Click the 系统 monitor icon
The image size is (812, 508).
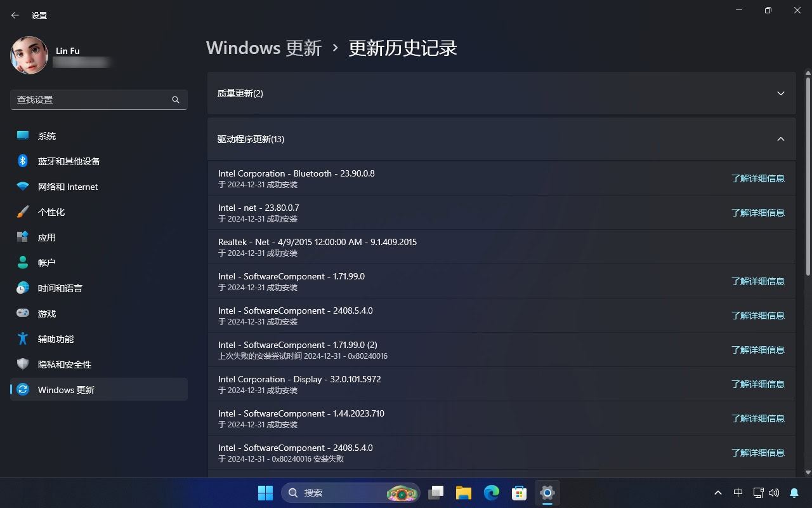pos(23,135)
